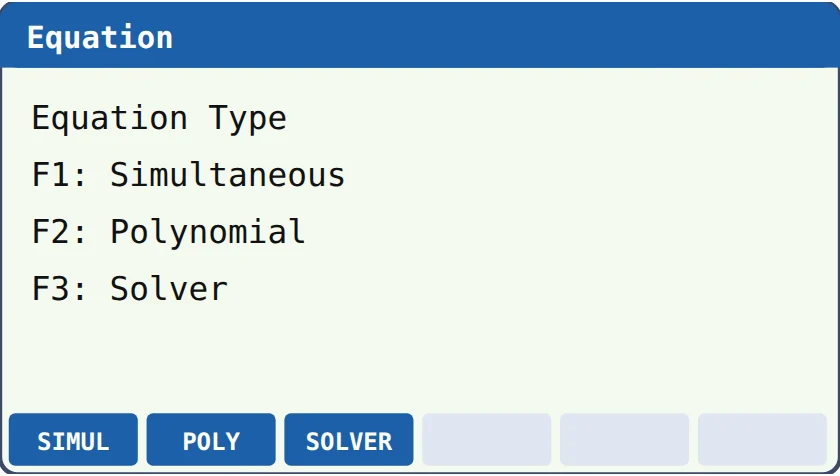The width and height of the screenshot is (840, 476).
Task: Click the F3: key label
Action: click(x=59, y=289)
